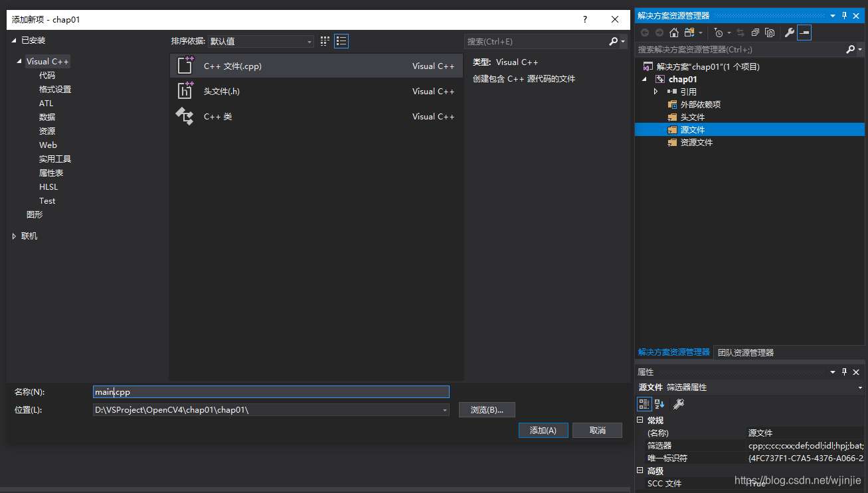Click the 搜索(Ctrl+E) template search field
The image size is (868, 493).
[536, 41]
